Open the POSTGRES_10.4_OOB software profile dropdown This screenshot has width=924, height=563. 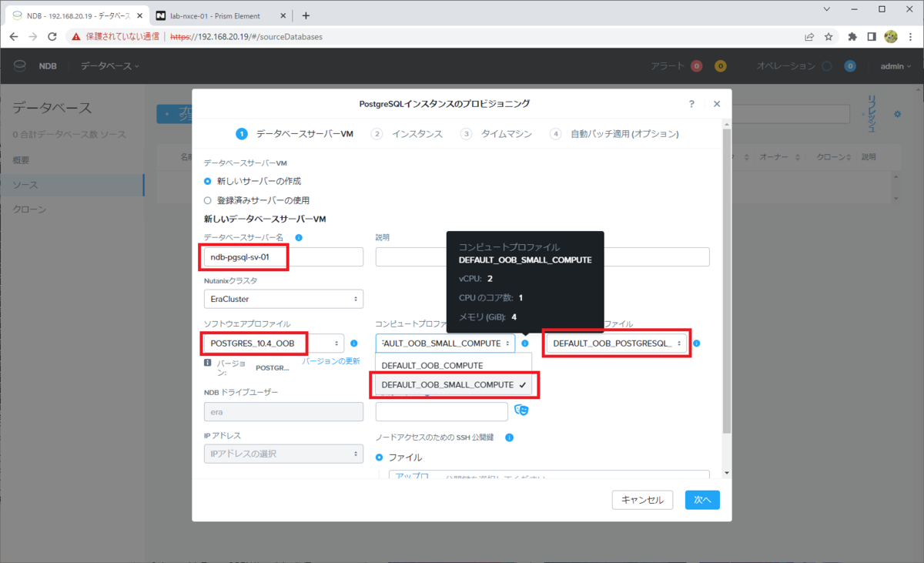point(273,343)
